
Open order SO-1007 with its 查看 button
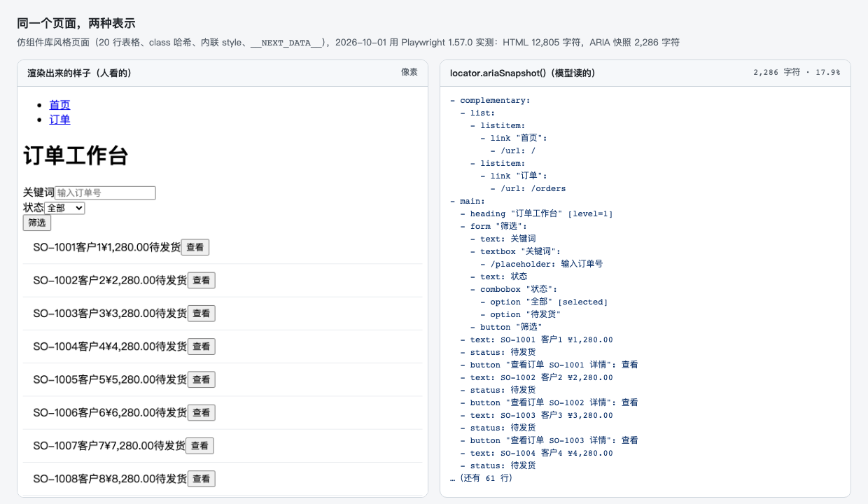click(200, 446)
